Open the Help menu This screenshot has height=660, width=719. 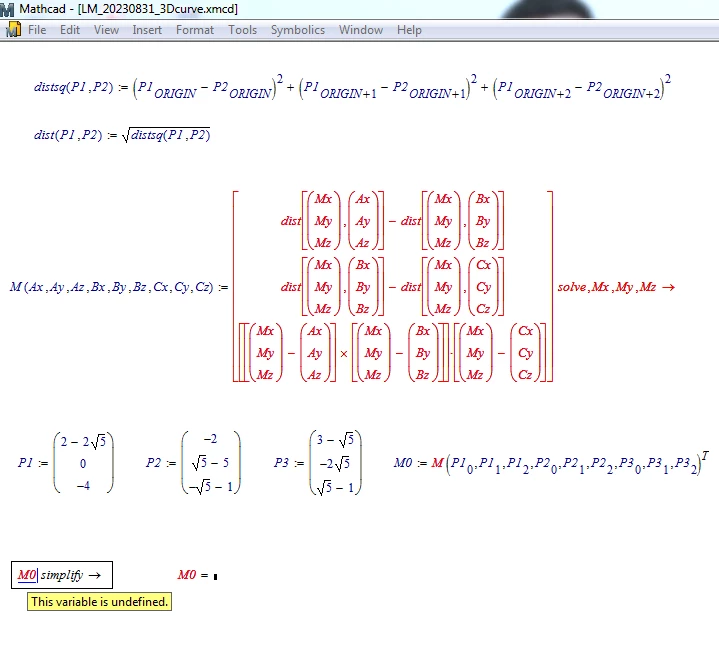pyautogui.click(x=409, y=30)
